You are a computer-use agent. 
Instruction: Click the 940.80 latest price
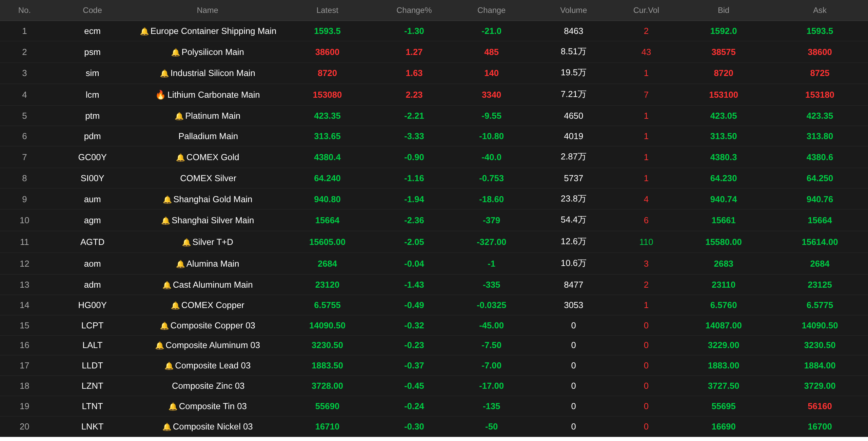click(327, 199)
